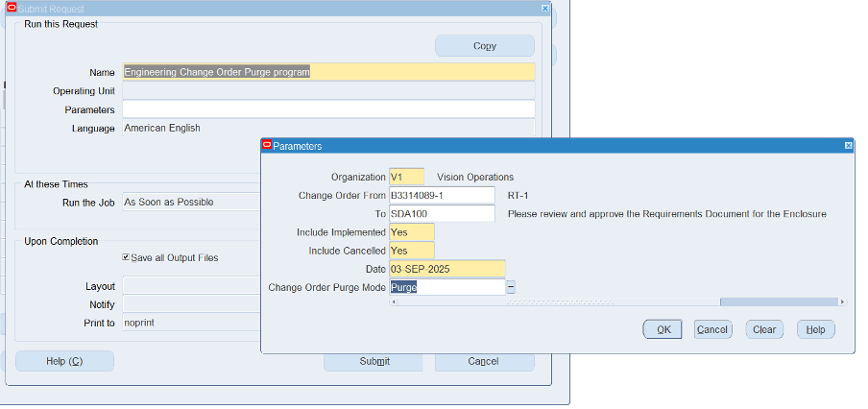Click the Run the Job field
868x409 pixels.
(x=191, y=202)
